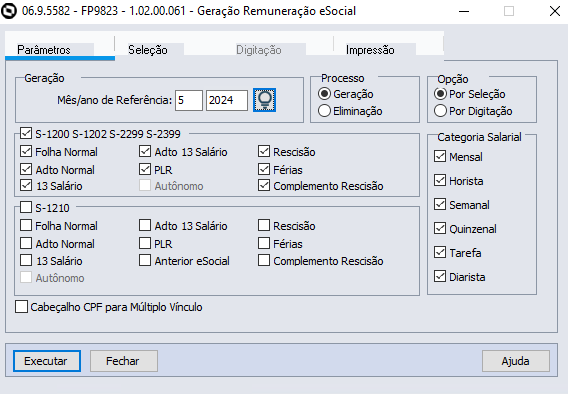Enable the S-1210 group checkbox
Screen dimensions: 568x394
(26, 207)
